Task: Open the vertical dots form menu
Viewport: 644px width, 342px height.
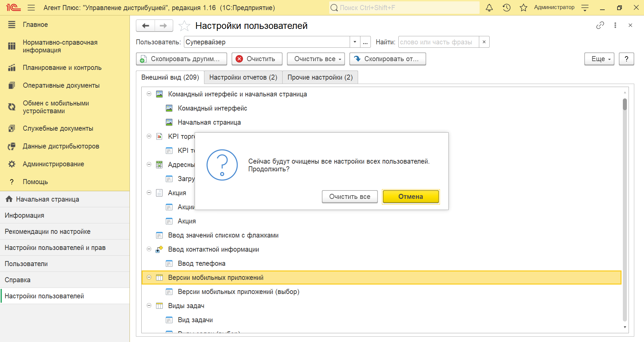Action: coord(615,25)
